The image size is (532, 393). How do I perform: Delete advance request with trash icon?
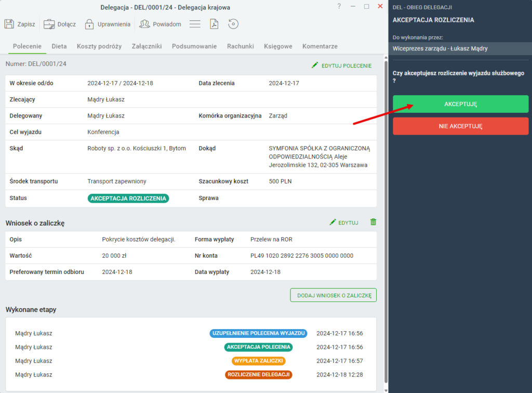[x=373, y=222]
